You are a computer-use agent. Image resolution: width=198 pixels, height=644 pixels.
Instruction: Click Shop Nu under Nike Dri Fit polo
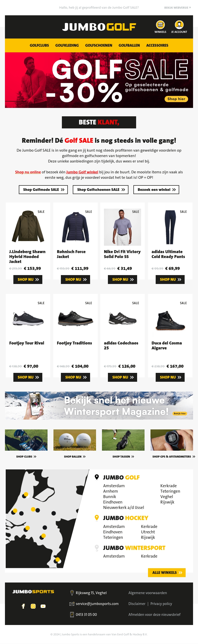[x=123, y=279]
